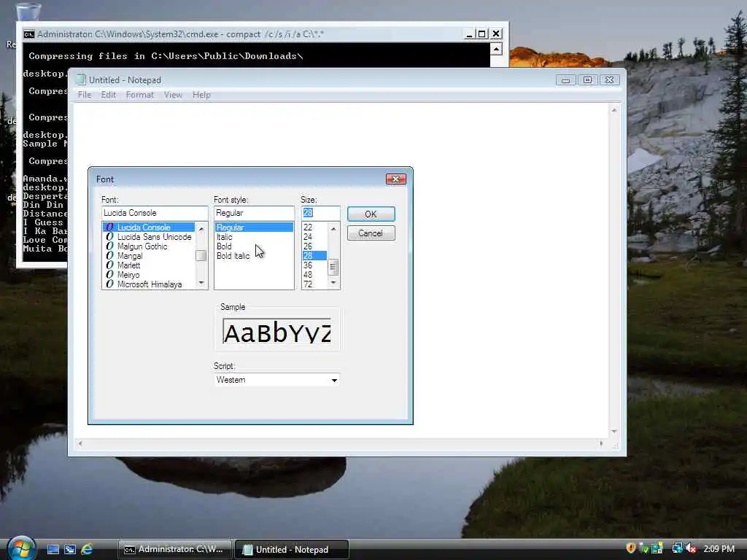Choose Bold Italic font style
Viewport: 747px width, 560px height.
pyautogui.click(x=254, y=256)
